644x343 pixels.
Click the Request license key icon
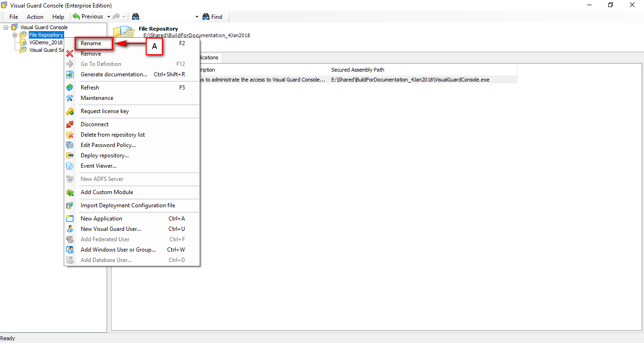click(x=70, y=111)
